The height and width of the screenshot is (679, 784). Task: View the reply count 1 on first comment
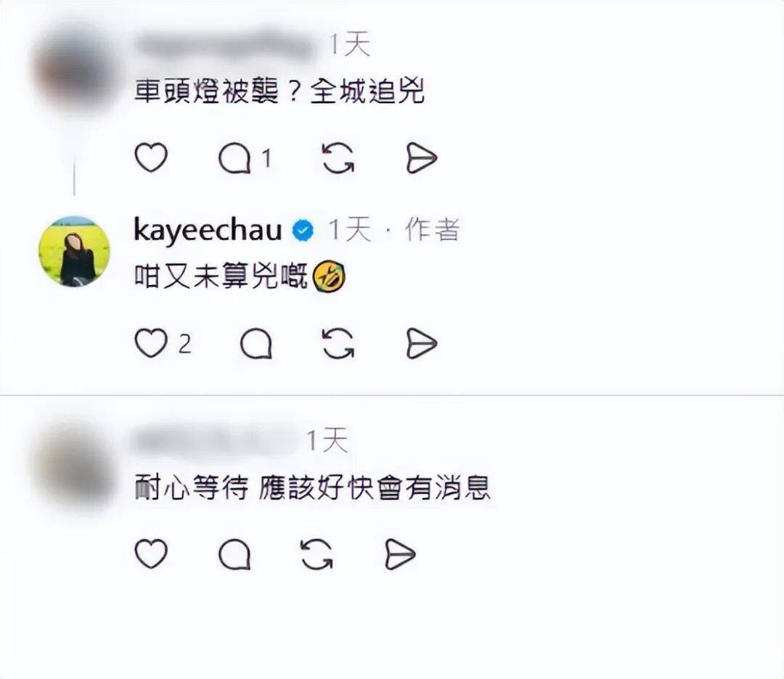pos(266,159)
